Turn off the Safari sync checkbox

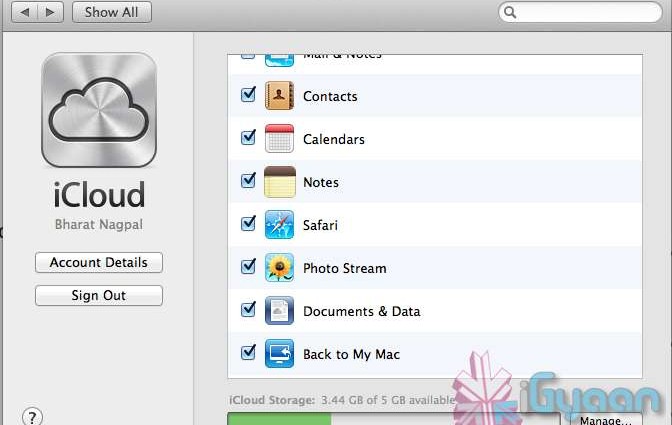[248, 225]
